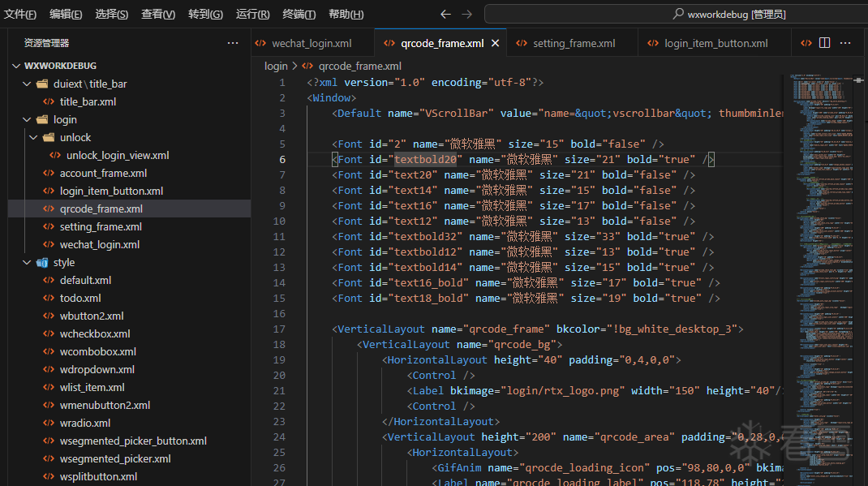Open the 终端(T) menu
Viewport: 868px width, 486px height.
(x=299, y=14)
